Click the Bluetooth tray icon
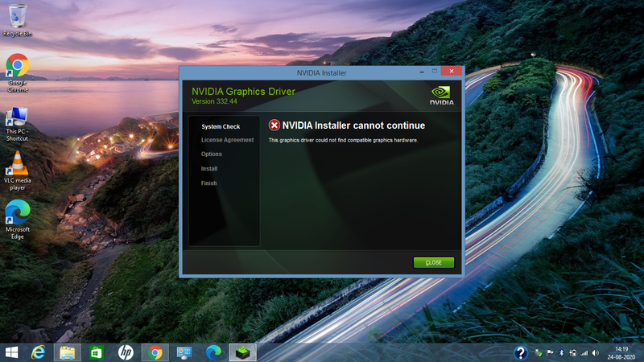 (561, 353)
